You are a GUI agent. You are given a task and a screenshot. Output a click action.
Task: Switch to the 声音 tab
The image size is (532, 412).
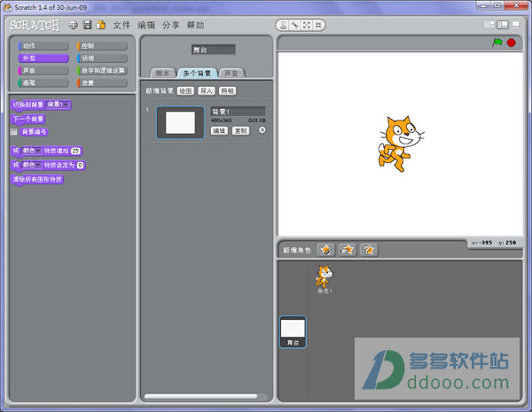231,73
